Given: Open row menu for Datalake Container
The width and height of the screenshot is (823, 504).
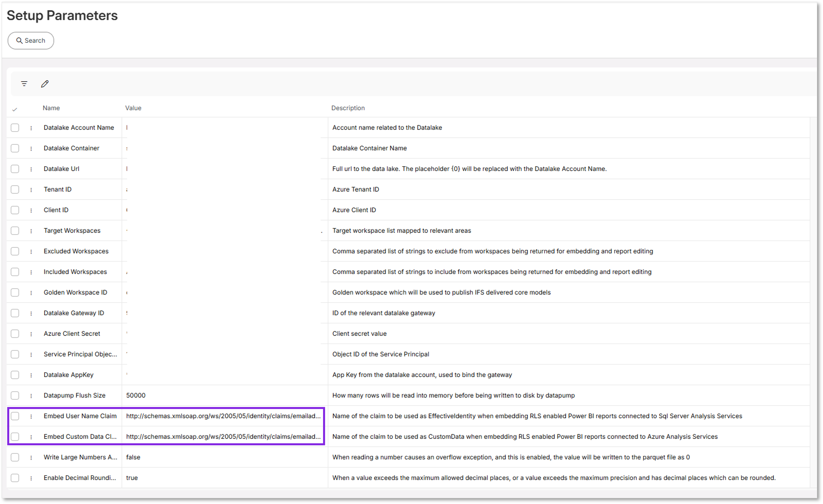Looking at the screenshot, I should (x=31, y=148).
